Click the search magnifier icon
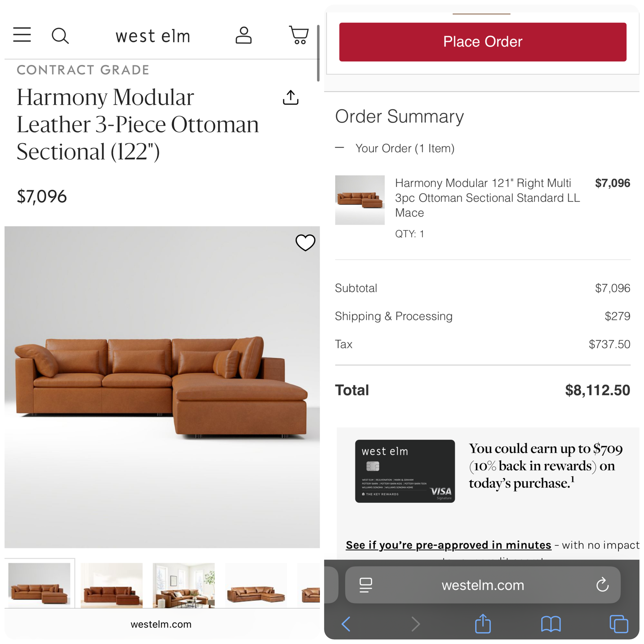This screenshot has width=644, height=644. coord(60,35)
